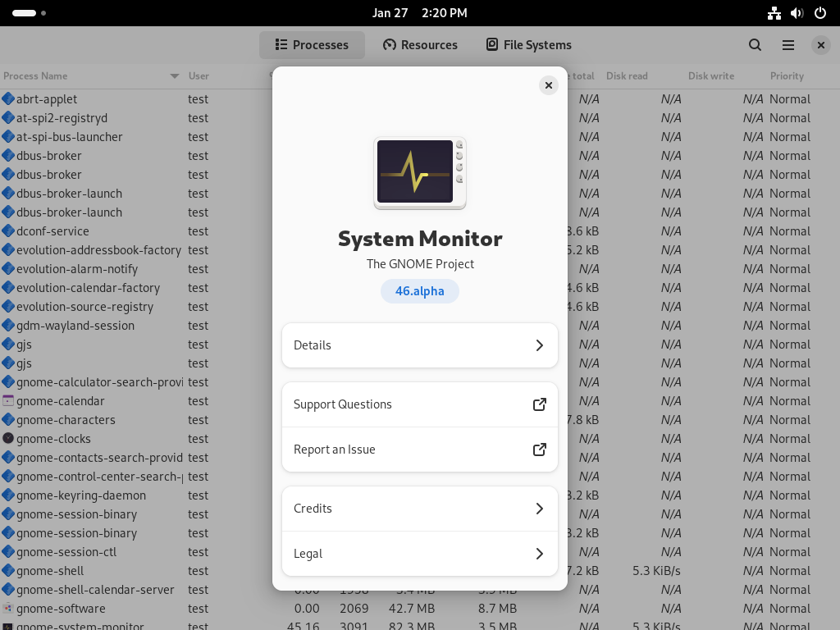Expand the Details row in About dialog
The height and width of the screenshot is (630, 840).
coord(420,345)
